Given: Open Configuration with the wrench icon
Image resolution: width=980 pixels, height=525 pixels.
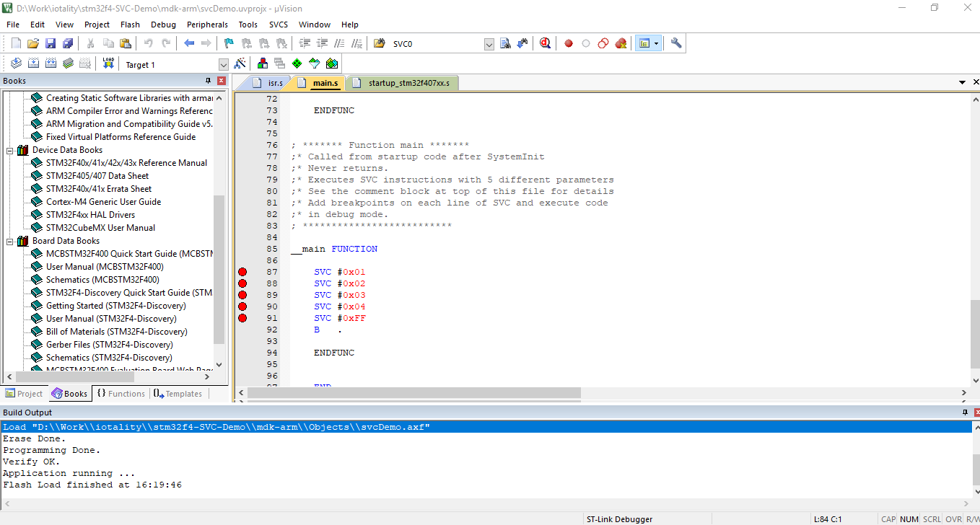Looking at the screenshot, I should [676, 43].
